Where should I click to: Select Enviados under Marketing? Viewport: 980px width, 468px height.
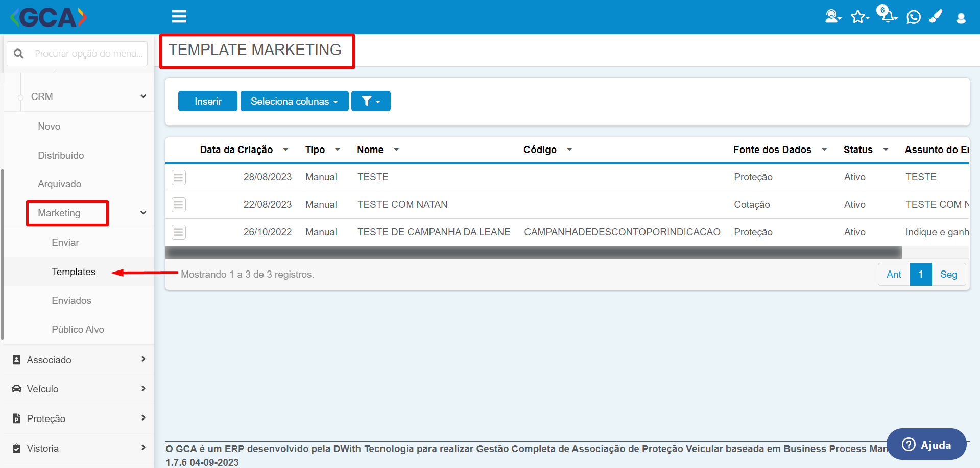click(71, 300)
